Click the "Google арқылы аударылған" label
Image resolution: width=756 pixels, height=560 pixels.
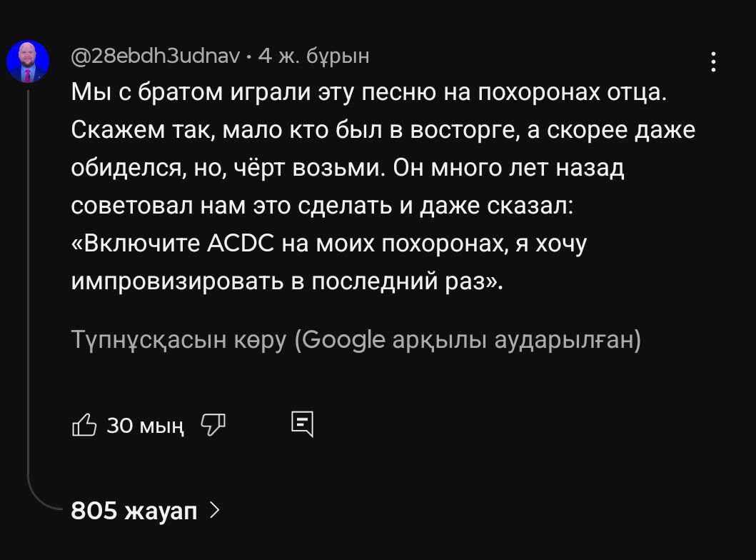(x=468, y=340)
